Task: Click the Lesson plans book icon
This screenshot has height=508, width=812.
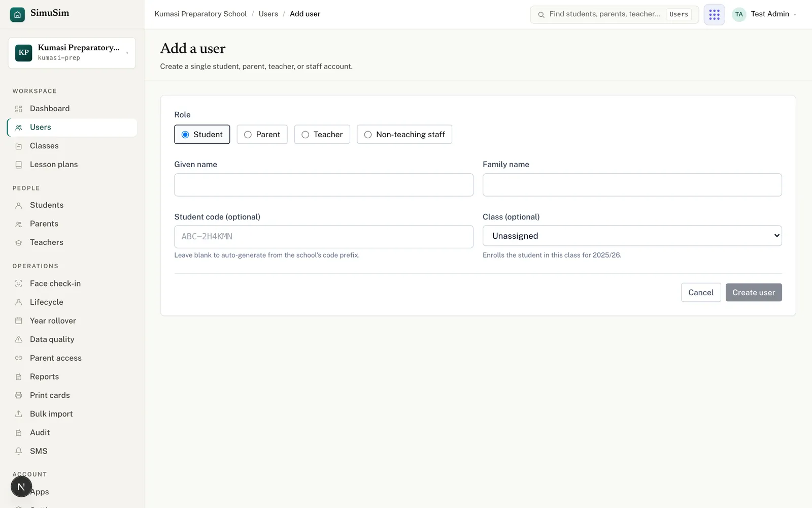Action: pyautogui.click(x=19, y=165)
